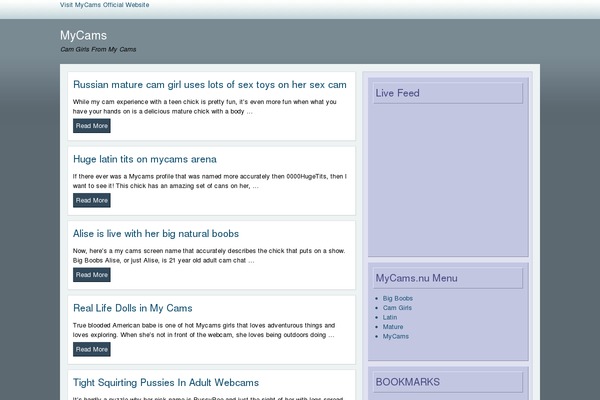The height and width of the screenshot is (400, 600).
Task: Select Cam Girls in the MyCams.nu Menu
Action: click(x=397, y=308)
